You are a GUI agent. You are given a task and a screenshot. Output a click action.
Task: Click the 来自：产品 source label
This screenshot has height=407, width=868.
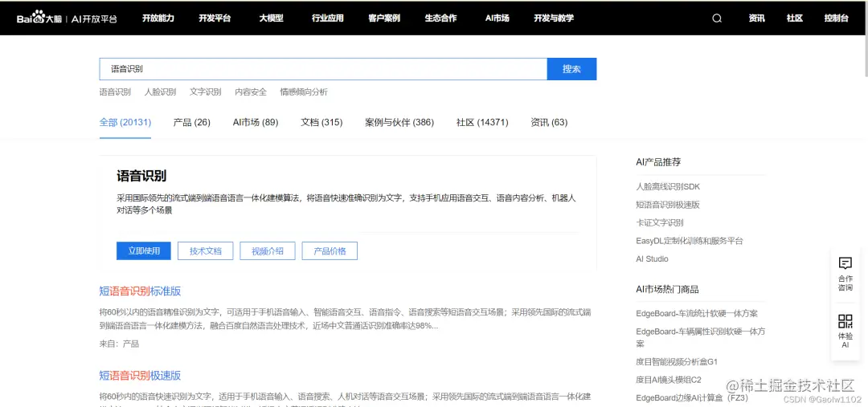click(x=119, y=344)
